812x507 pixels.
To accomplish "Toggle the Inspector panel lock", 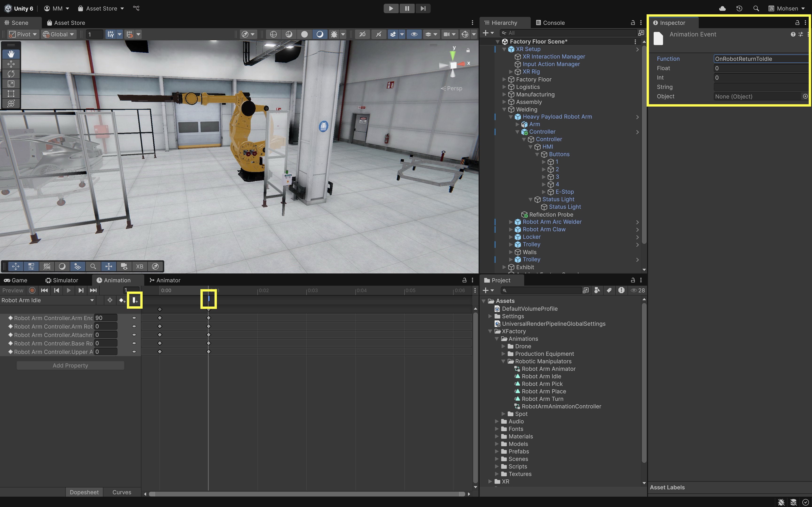I will click(x=797, y=23).
